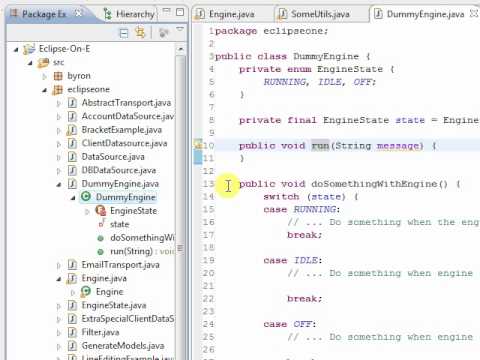The image size is (480, 360).
Task: Click the run method name in editor
Action: click(x=320, y=146)
